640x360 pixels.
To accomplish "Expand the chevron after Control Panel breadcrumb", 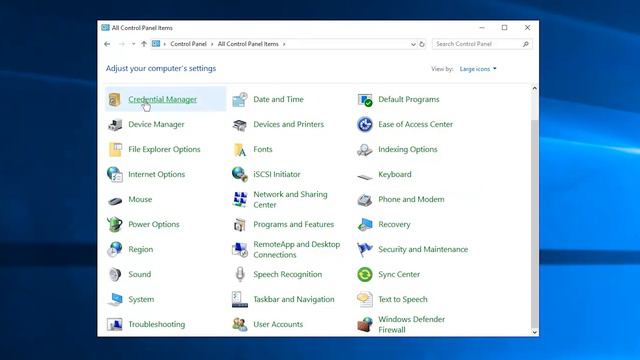I will point(212,44).
